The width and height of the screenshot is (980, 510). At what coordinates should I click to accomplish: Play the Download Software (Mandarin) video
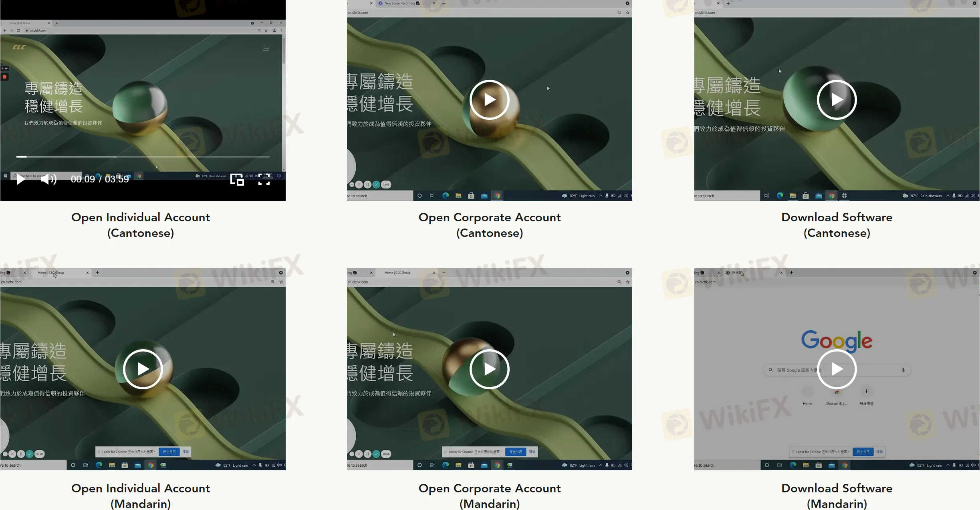click(837, 369)
